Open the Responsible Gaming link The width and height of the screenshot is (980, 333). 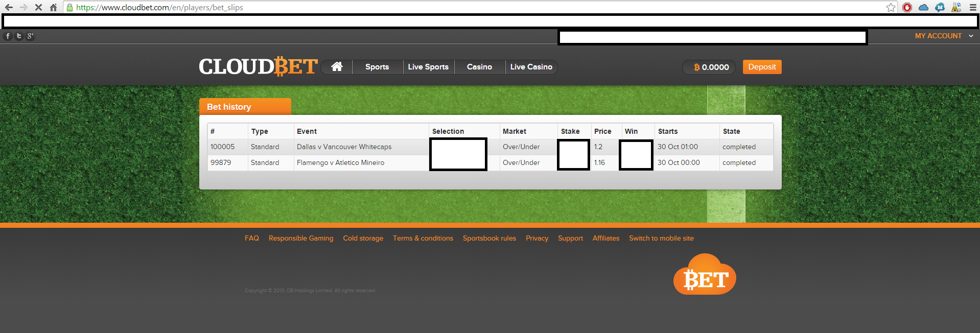pos(301,238)
